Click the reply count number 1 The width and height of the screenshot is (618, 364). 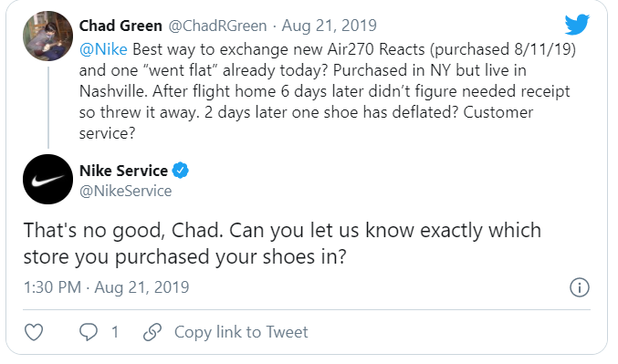[x=115, y=332]
